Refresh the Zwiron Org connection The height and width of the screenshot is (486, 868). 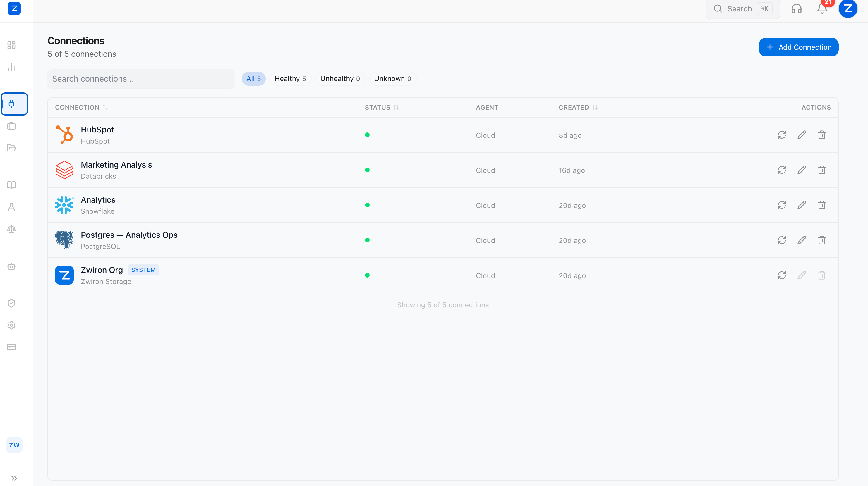[782, 275]
